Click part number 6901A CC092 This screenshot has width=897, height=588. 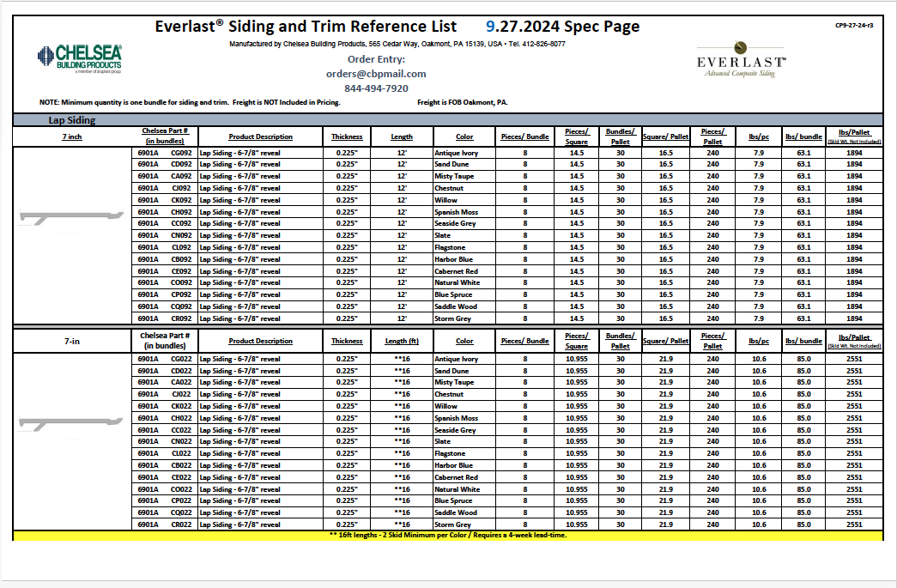[165, 224]
